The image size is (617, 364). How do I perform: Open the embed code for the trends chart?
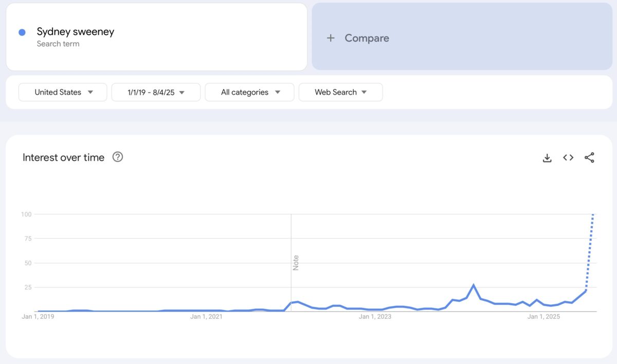(568, 157)
